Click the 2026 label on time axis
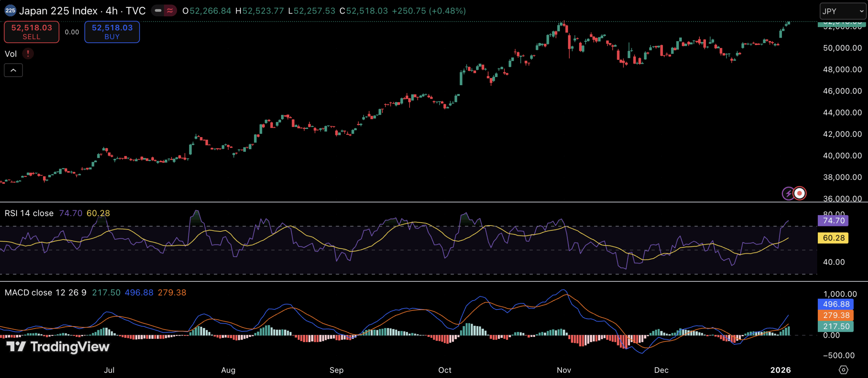This screenshot has height=378, width=868. pos(780,370)
